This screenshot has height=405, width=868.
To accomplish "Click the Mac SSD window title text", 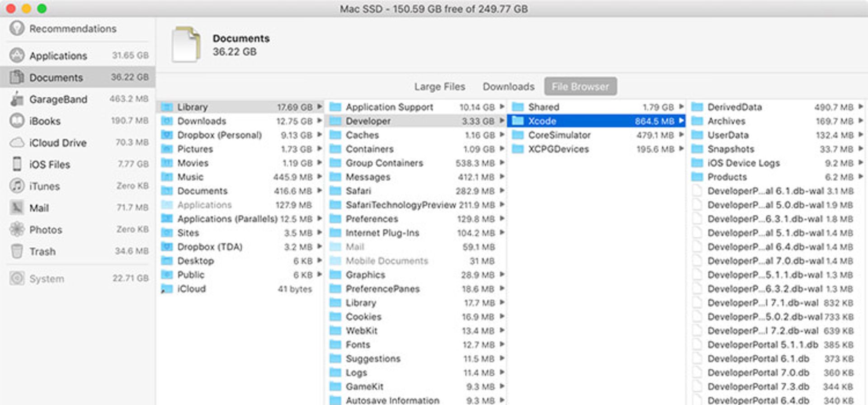I will pyautogui.click(x=434, y=9).
